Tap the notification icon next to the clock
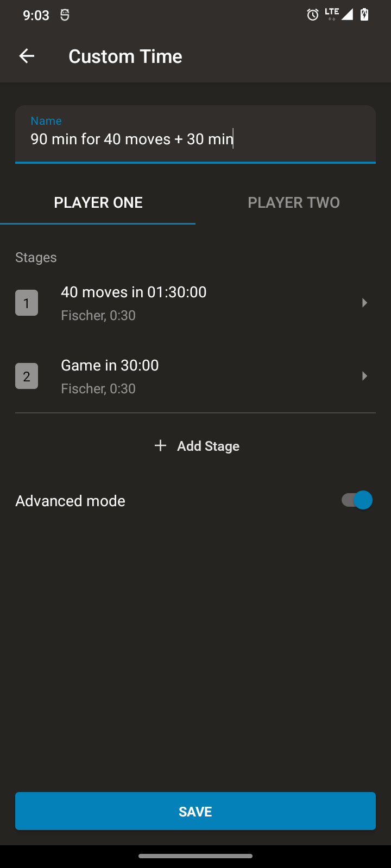The image size is (391, 868). (x=65, y=15)
